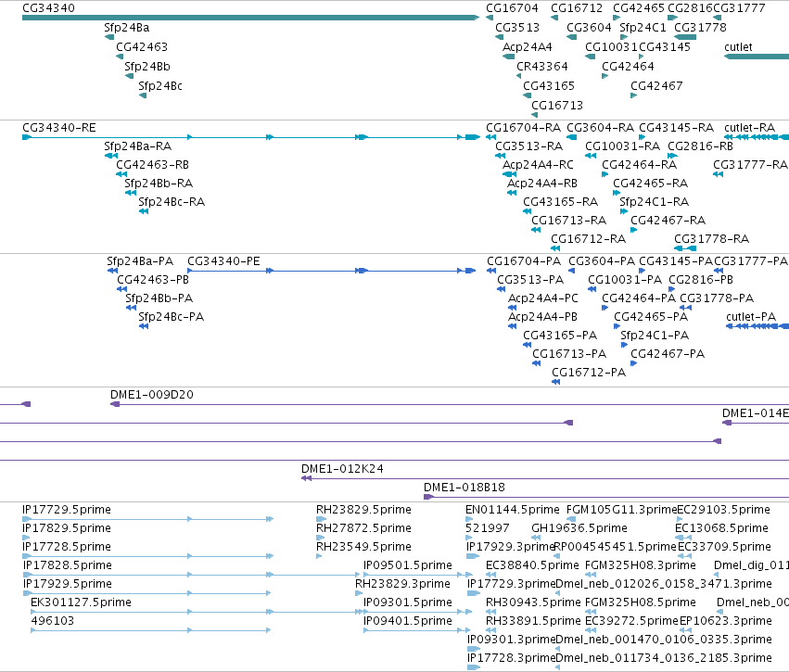This screenshot has height=672, width=789.
Task: Select the Sfp24Bb-RA transcript
Action: 131,193
